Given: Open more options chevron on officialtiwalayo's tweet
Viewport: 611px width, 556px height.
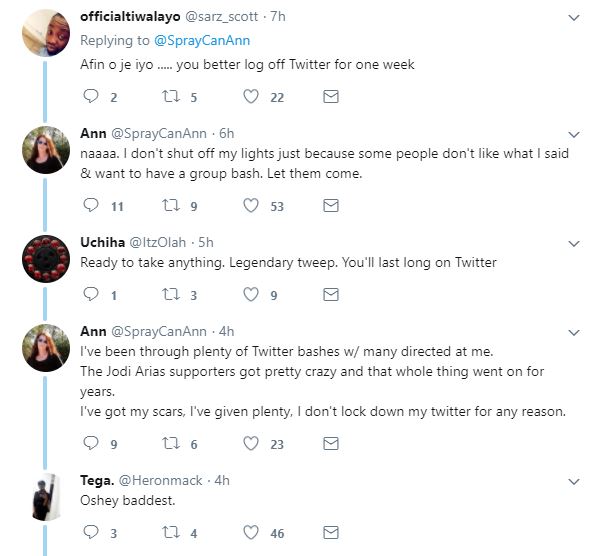Looking at the screenshot, I should pos(574,17).
